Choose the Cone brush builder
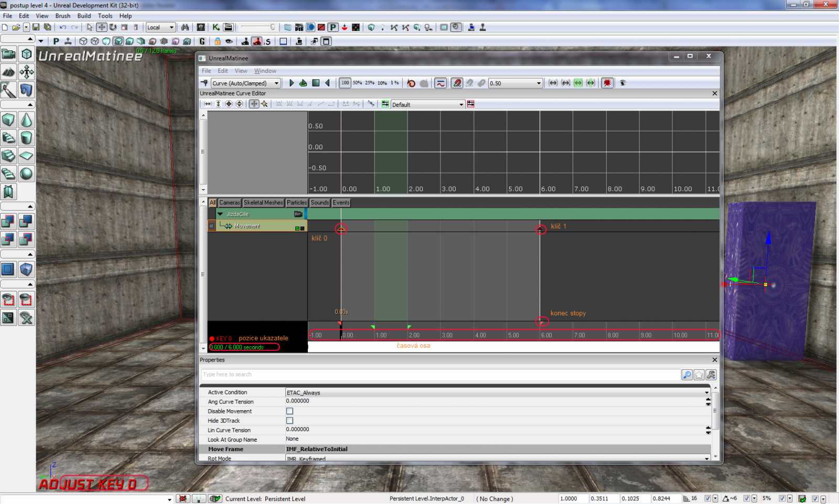 click(x=26, y=120)
